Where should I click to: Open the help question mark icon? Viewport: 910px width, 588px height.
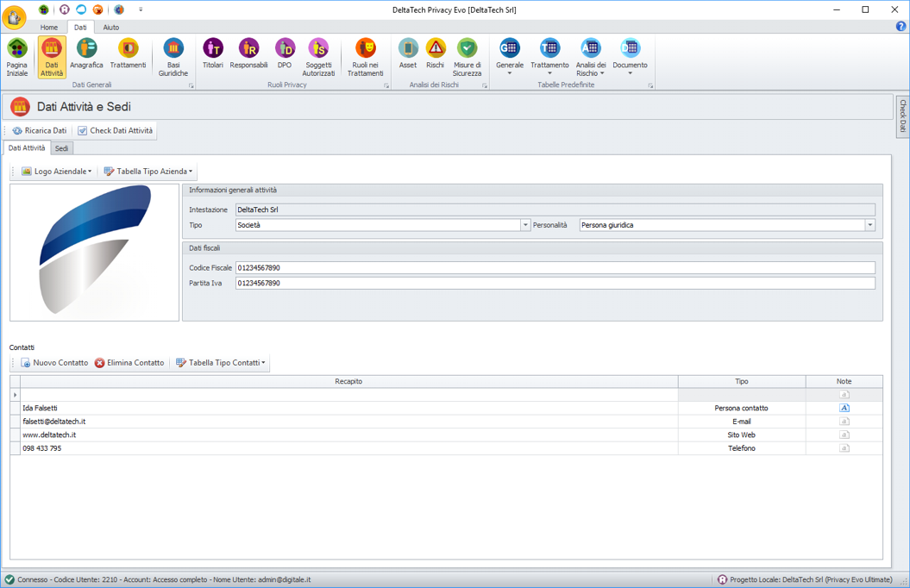tap(901, 26)
